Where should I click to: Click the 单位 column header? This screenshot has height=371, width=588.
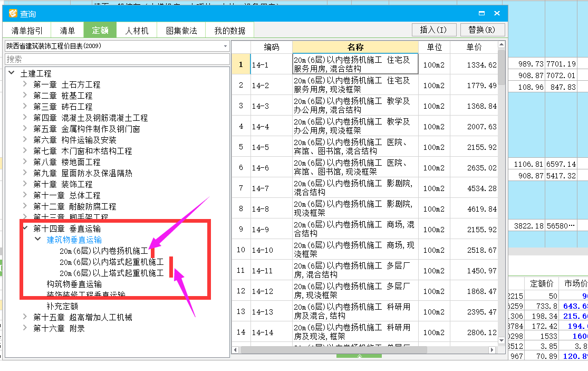click(434, 47)
